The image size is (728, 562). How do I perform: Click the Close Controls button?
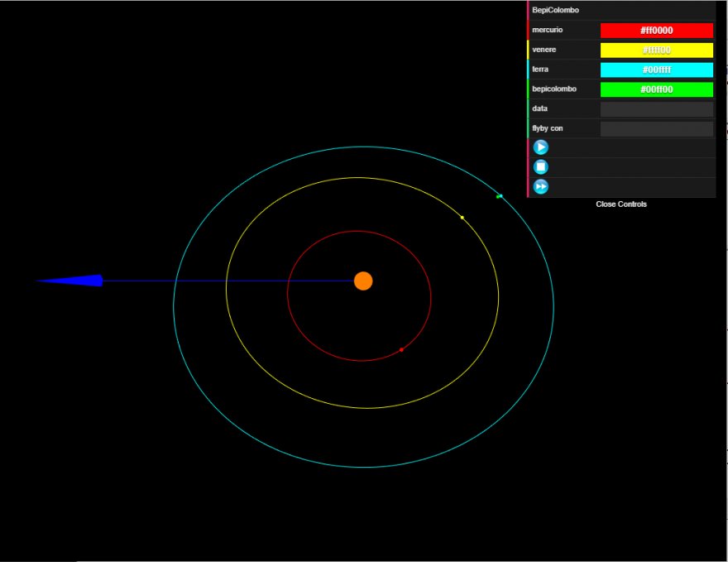620,204
